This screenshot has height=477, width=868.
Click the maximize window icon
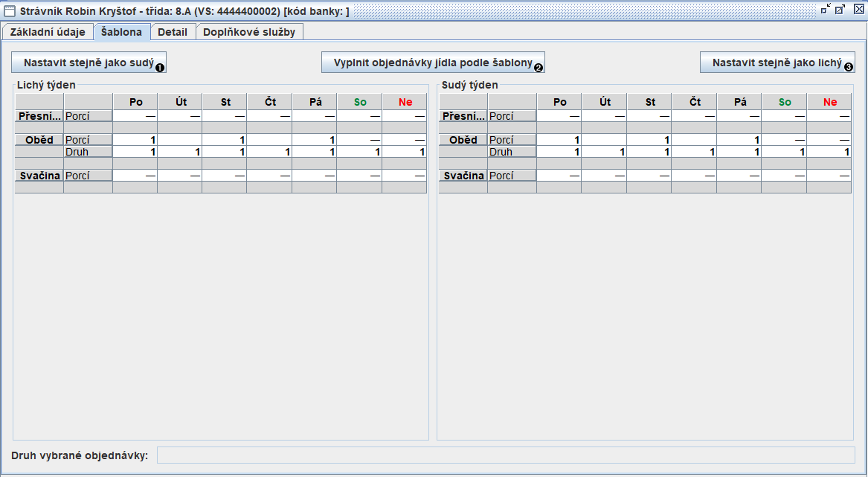pyautogui.click(x=840, y=10)
